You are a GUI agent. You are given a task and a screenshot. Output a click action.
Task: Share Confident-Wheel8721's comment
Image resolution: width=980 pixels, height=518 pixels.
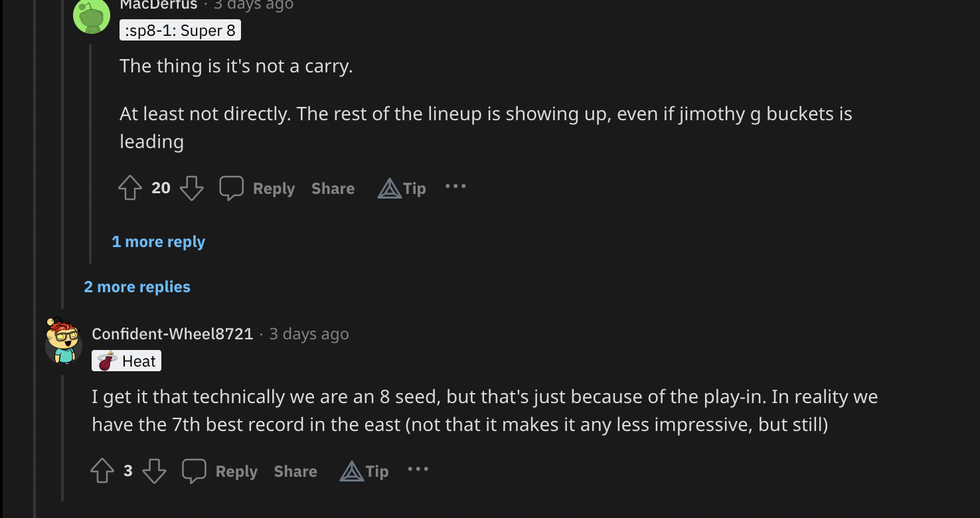tap(295, 472)
